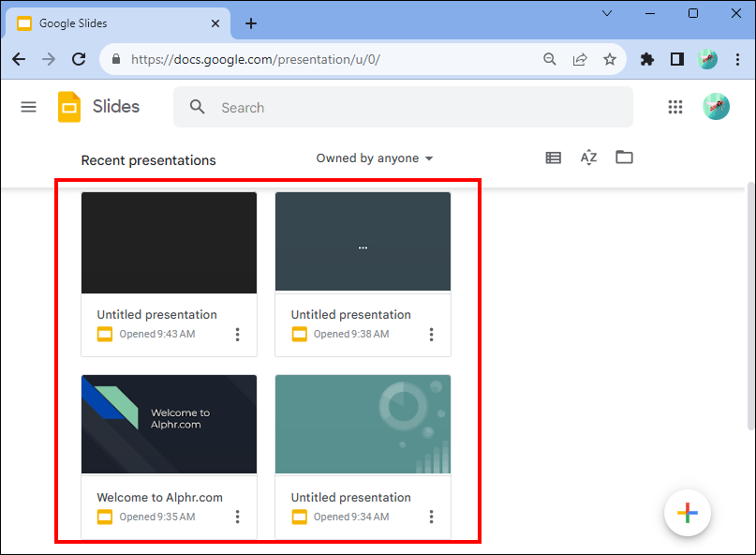
Task: Select the Google Slides tab
Action: (118, 23)
